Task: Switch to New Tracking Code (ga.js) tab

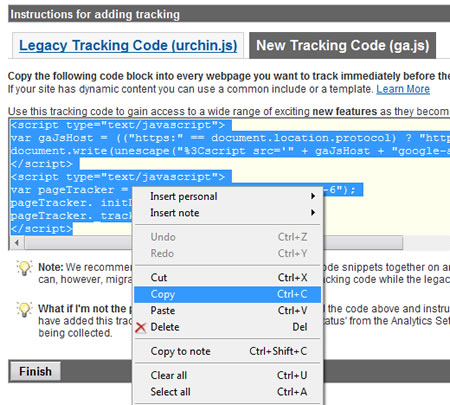Action: (x=343, y=45)
